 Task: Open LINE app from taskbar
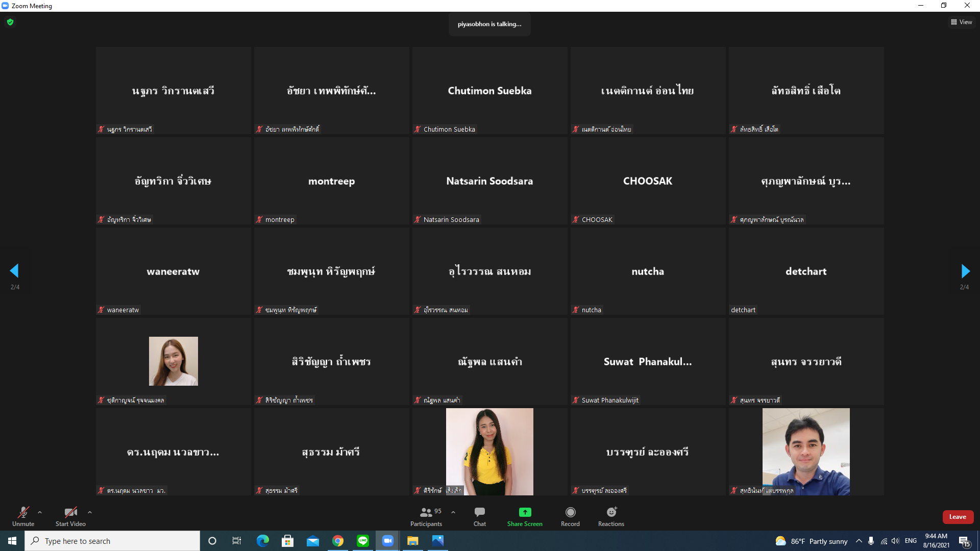coord(363,541)
